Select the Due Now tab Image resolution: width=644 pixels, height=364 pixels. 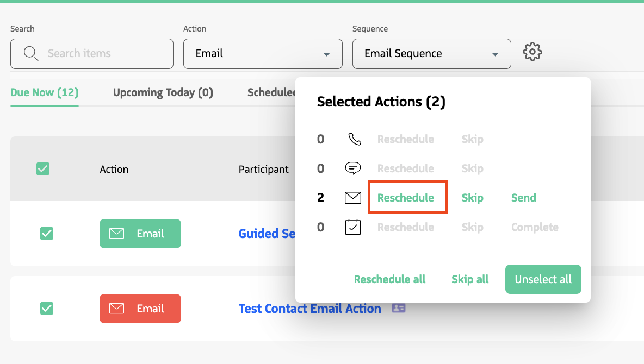pyautogui.click(x=45, y=92)
